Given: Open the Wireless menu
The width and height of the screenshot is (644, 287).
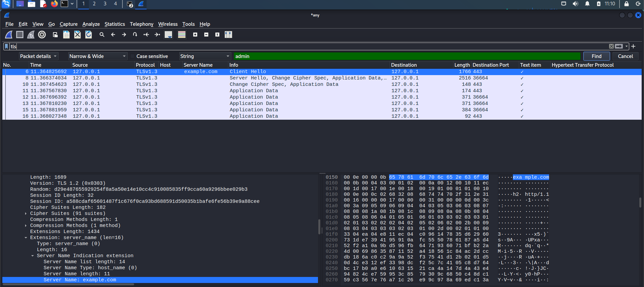Looking at the screenshot, I should coord(168,24).
